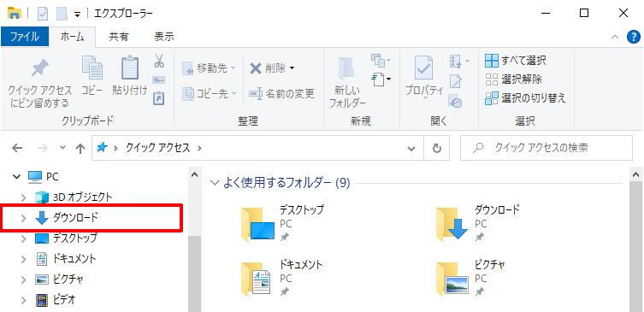644x312 pixels.
Task: Expand the デスクトップ tree node arrow
Action: coord(24,238)
